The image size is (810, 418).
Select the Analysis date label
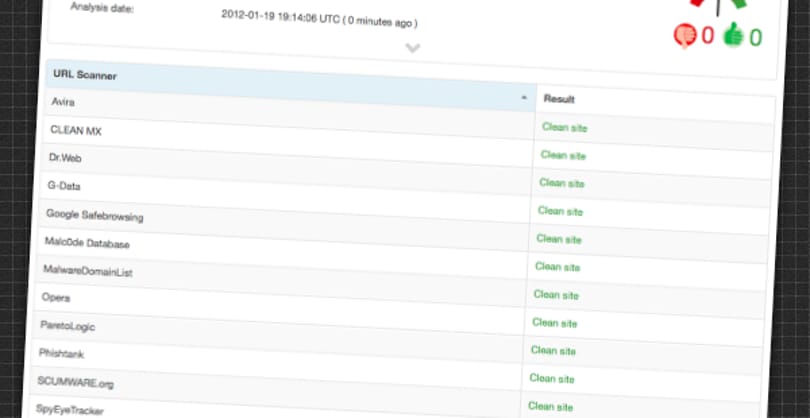[102, 8]
